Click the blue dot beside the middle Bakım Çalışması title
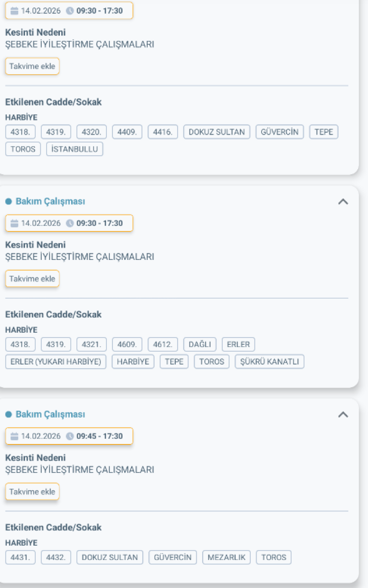 (8, 201)
